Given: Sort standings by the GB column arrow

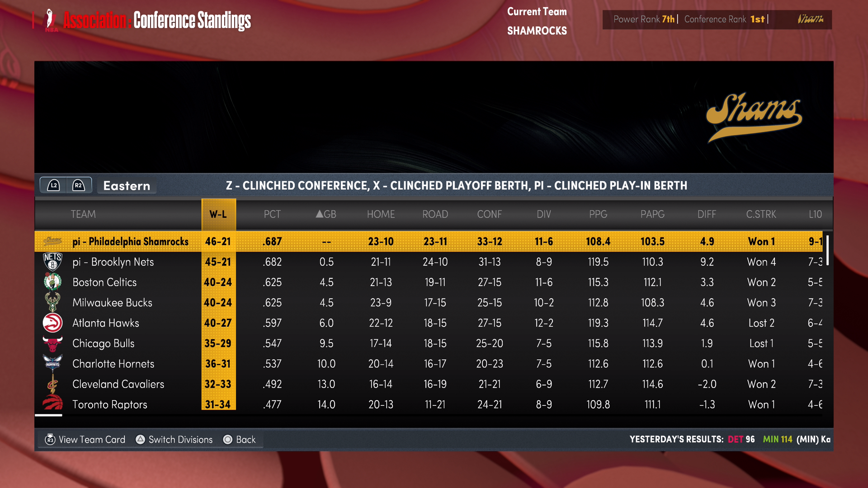Looking at the screenshot, I should coord(320,214).
